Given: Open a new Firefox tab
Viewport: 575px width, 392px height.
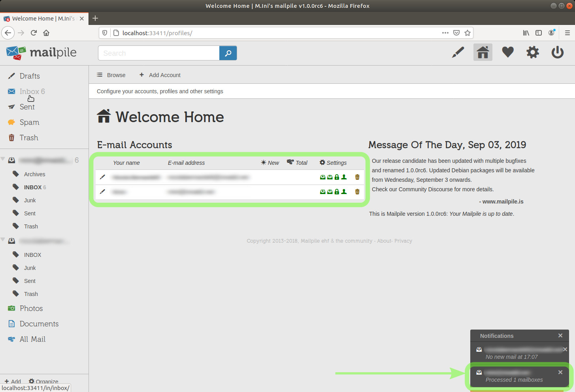Looking at the screenshot, I should coord(95,18).
